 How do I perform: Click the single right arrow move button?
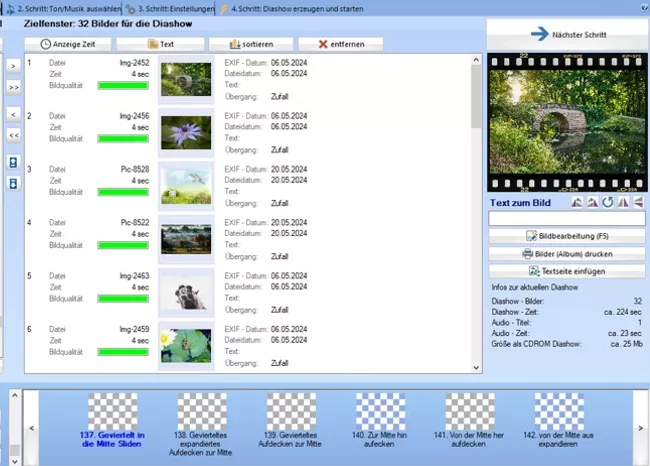[x=13, y=66]
